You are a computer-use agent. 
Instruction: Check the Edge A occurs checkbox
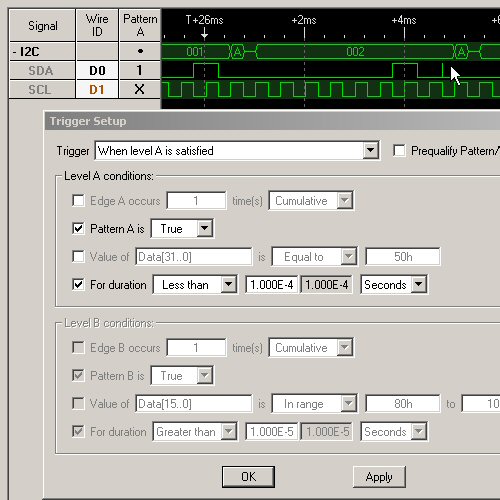[78, 201]
